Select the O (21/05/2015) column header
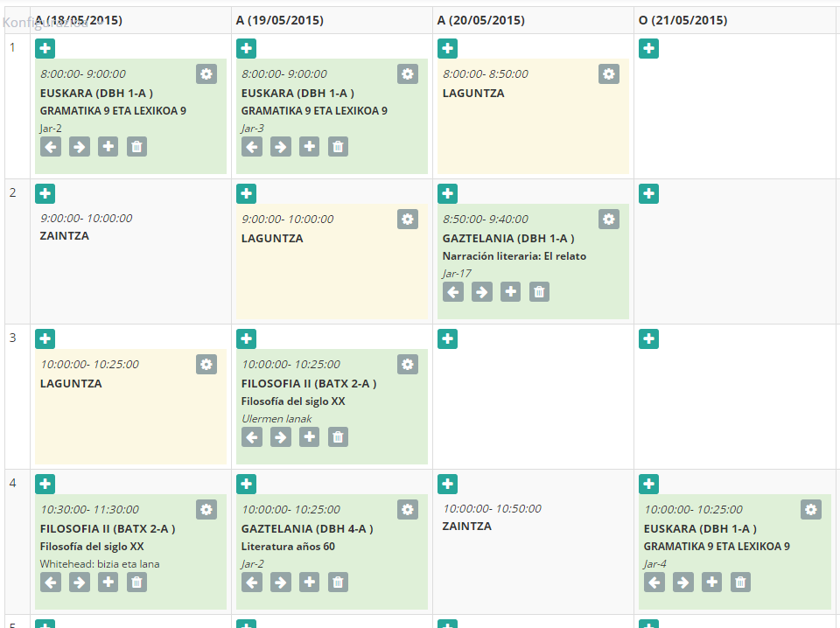840x628 pixels. coord(683,20)
